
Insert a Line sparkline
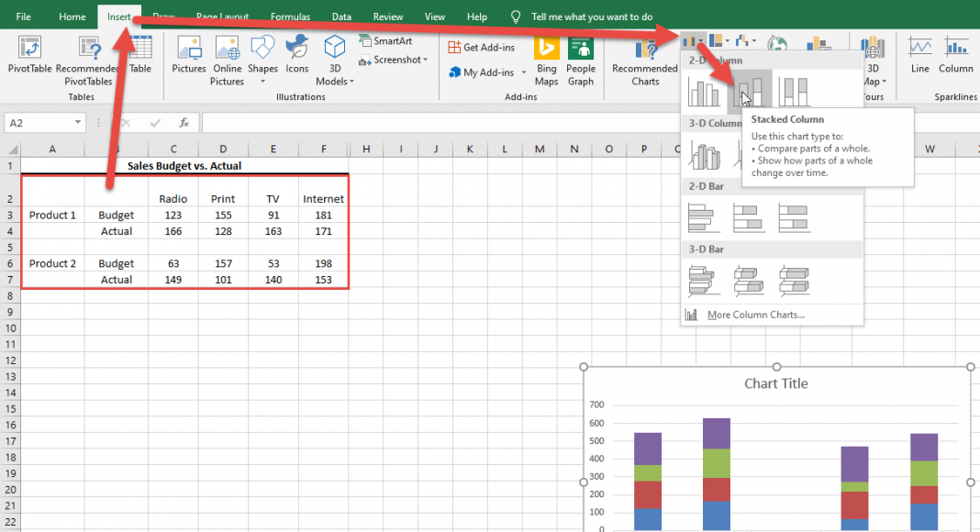pyautogui.click(x=919, y=55)
